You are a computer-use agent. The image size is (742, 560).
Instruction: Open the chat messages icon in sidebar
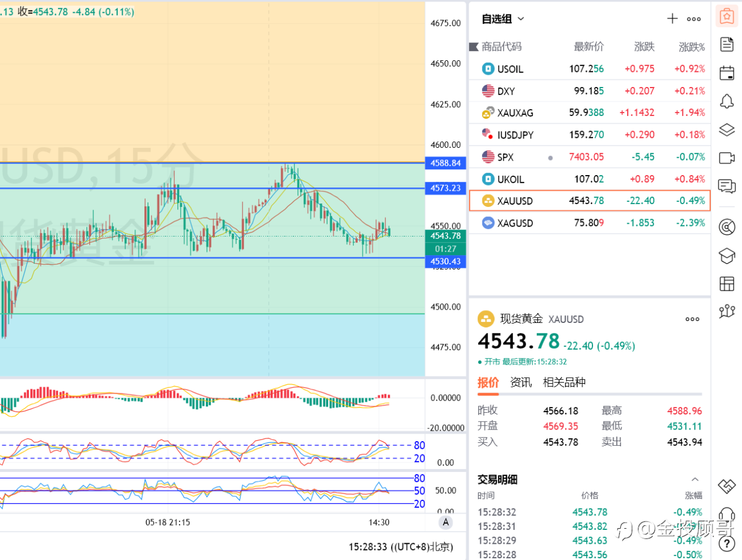(727, 186)
